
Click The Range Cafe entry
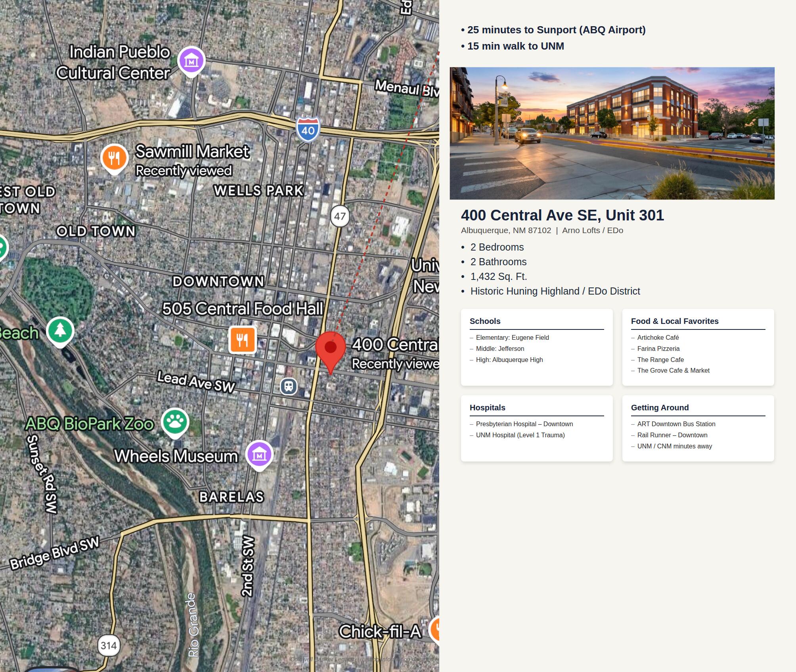660,360
